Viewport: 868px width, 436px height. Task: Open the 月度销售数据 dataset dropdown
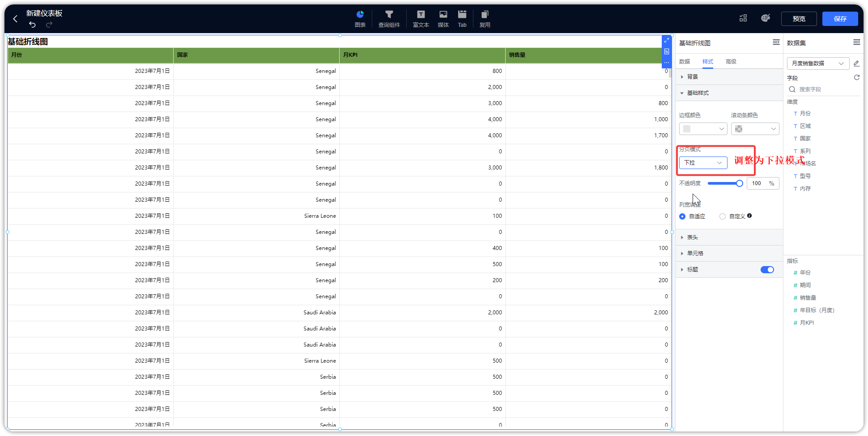pyautogui.click(x=818, y=63)
